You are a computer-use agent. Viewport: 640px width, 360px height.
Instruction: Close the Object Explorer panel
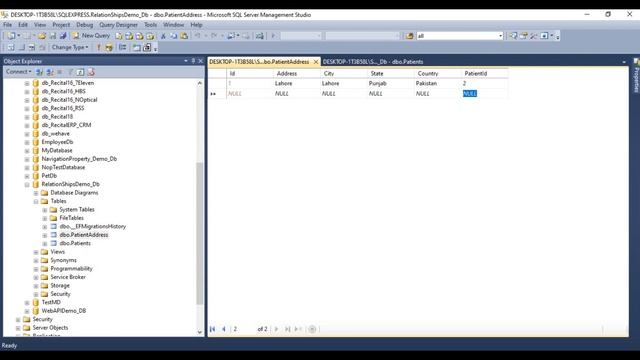(200, 61)
